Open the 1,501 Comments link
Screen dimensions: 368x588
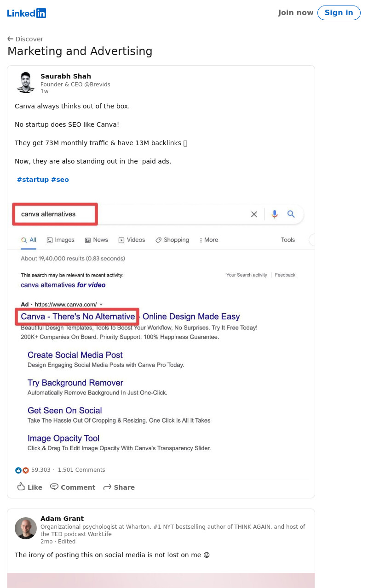(81, 470)
